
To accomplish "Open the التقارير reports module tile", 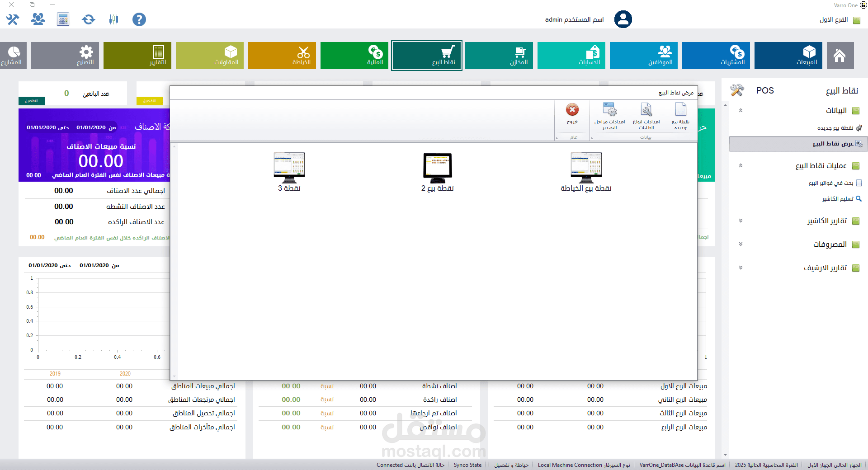I will coord(137,56).
